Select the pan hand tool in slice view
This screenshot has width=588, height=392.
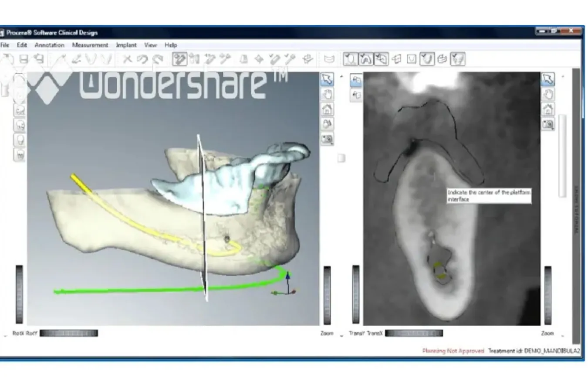pyautogui.click(x=548, y=95)
